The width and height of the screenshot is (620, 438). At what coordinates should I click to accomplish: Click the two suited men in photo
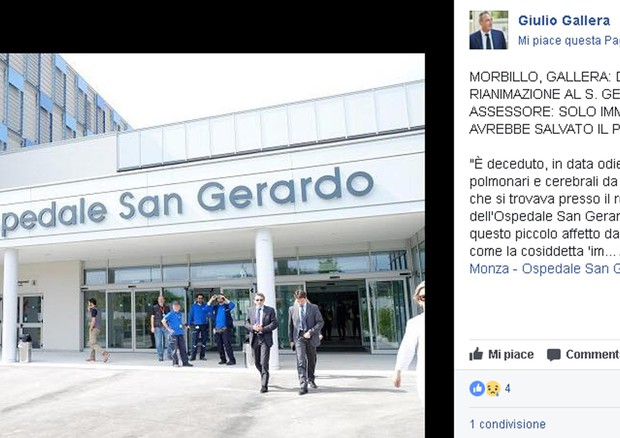284,342
